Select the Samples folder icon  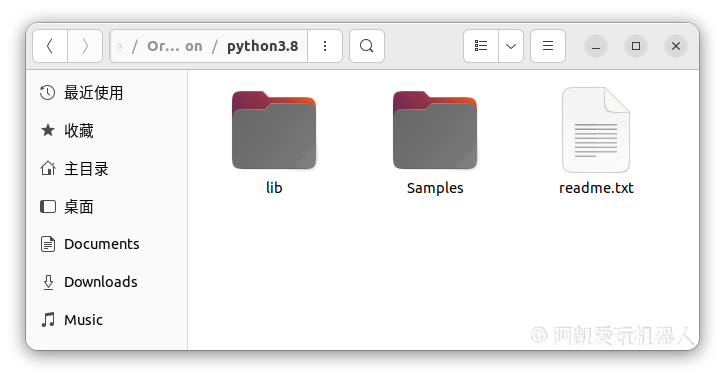pos(435,130)
